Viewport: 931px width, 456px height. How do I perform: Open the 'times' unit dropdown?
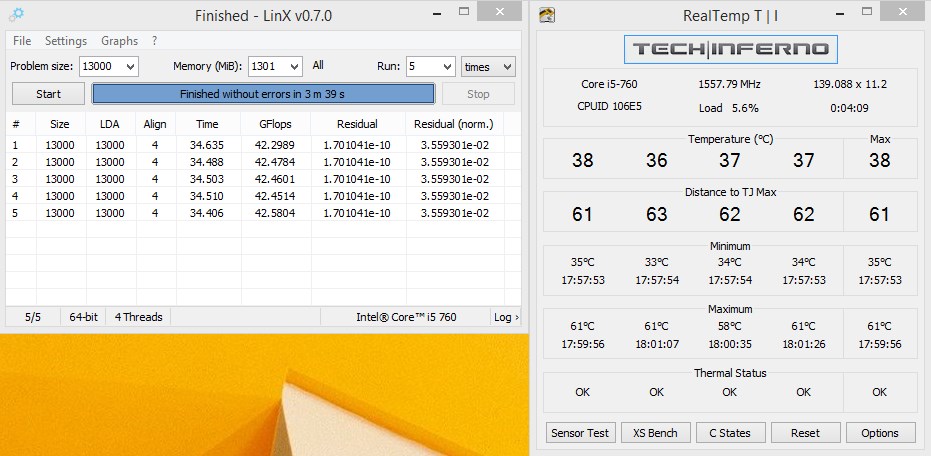(488, 66)
